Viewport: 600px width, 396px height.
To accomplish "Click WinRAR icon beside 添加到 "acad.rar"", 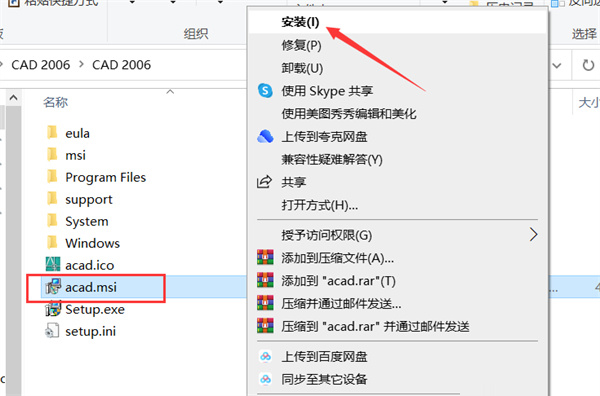I will point(265,280).
